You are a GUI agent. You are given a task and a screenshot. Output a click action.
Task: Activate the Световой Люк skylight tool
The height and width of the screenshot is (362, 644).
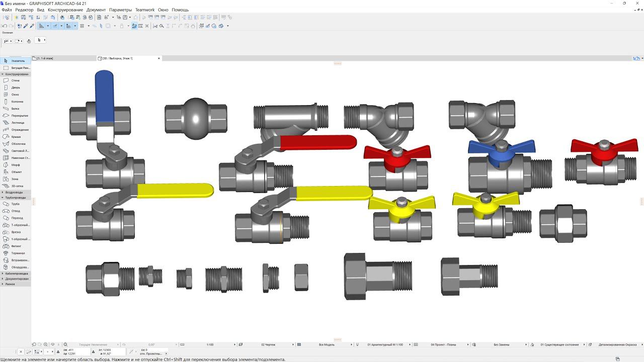point(15,151)
